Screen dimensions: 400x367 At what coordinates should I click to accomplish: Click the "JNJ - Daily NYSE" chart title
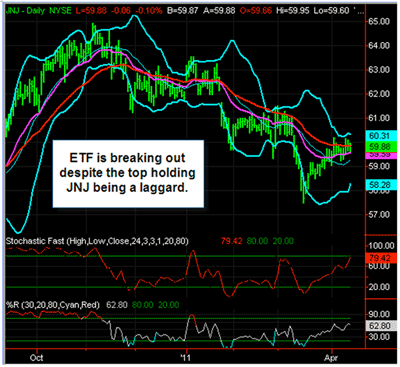(38, 11)
